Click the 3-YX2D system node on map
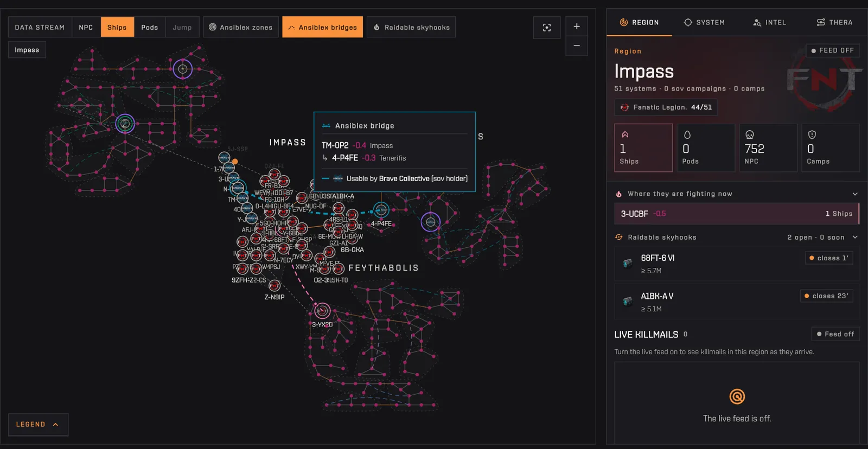The image size is (868, 449). click(x=322, y=311)
